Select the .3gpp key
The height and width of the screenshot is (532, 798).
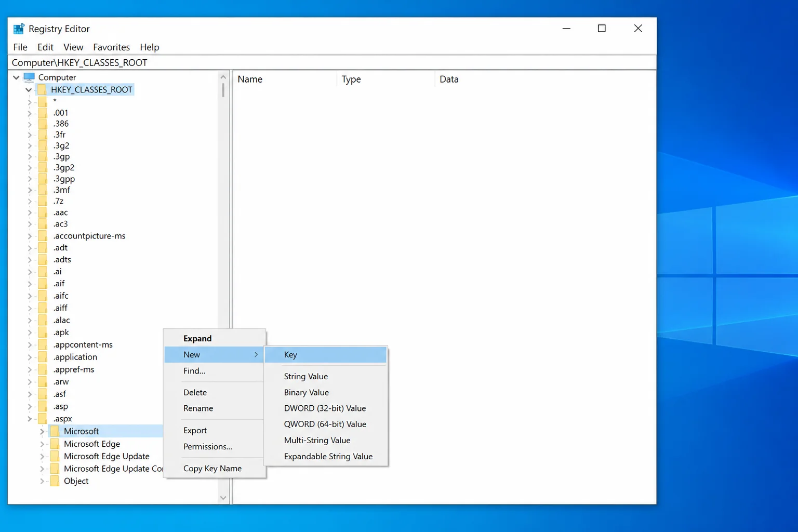pos(64,179)
